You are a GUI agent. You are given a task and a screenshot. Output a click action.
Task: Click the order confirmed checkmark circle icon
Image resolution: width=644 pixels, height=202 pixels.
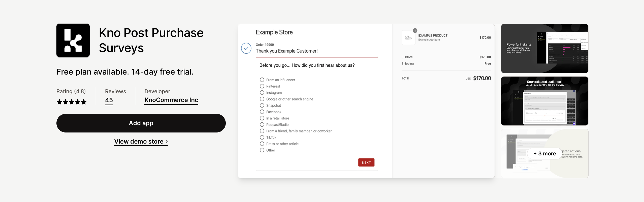point(246,48)
